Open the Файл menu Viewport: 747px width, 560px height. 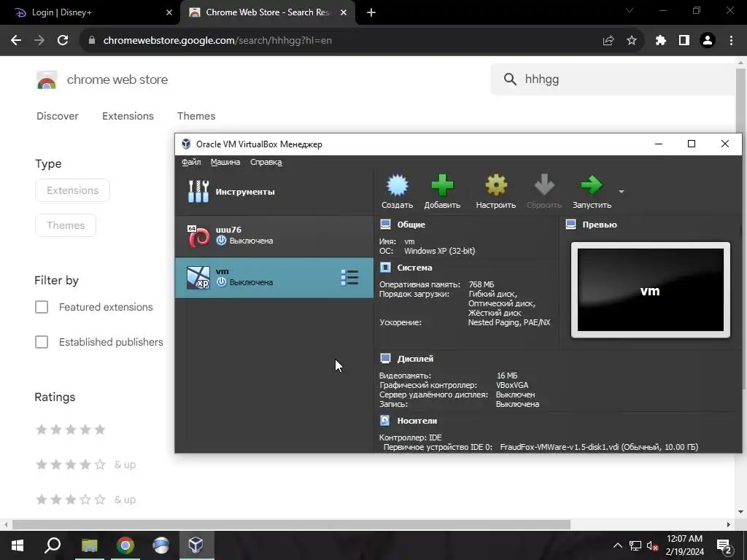pos(191,163)
